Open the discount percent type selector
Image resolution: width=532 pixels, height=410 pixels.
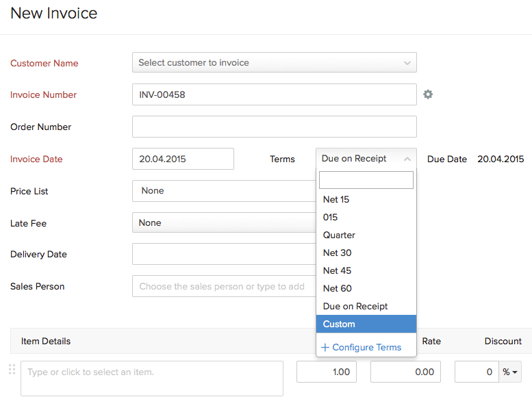[510, 372]
